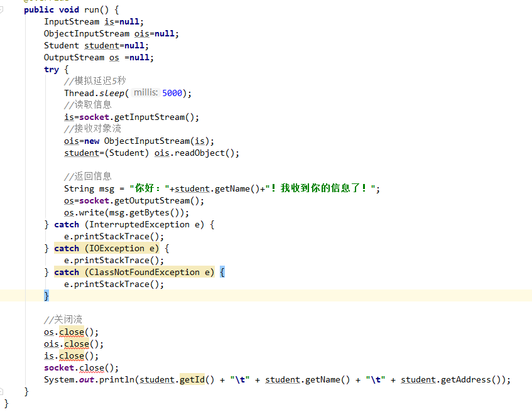Click highlighted 'catch (ClassNotFoundException e)' clause
532x417 pixels.
coord(134,272)
